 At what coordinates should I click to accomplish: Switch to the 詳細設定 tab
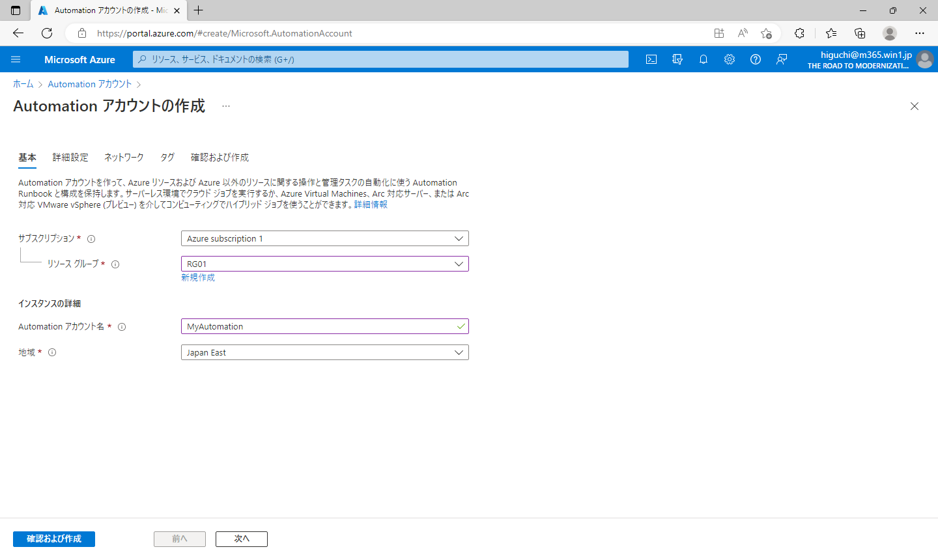[70, 158]
